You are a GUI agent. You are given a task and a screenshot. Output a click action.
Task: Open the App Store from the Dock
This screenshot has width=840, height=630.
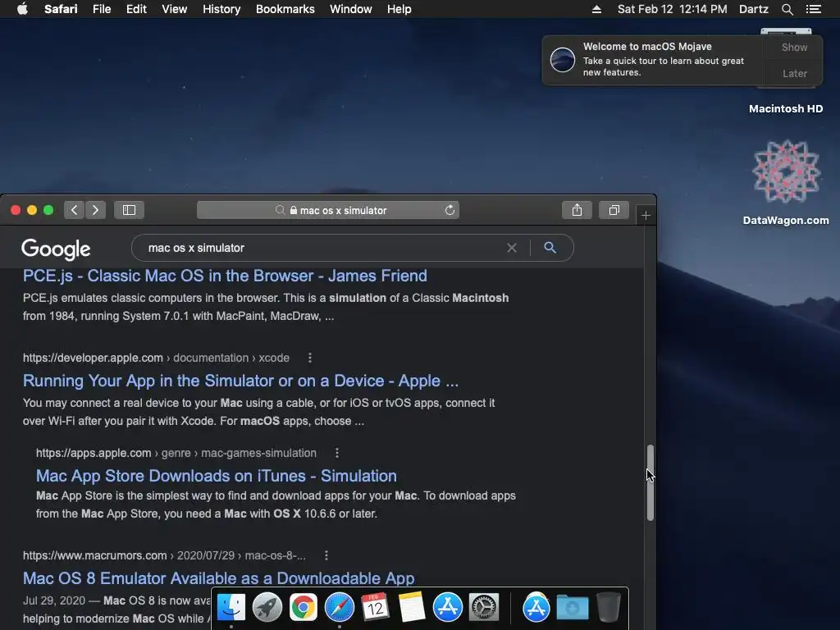pyautogui.click(x=447, y=608)
